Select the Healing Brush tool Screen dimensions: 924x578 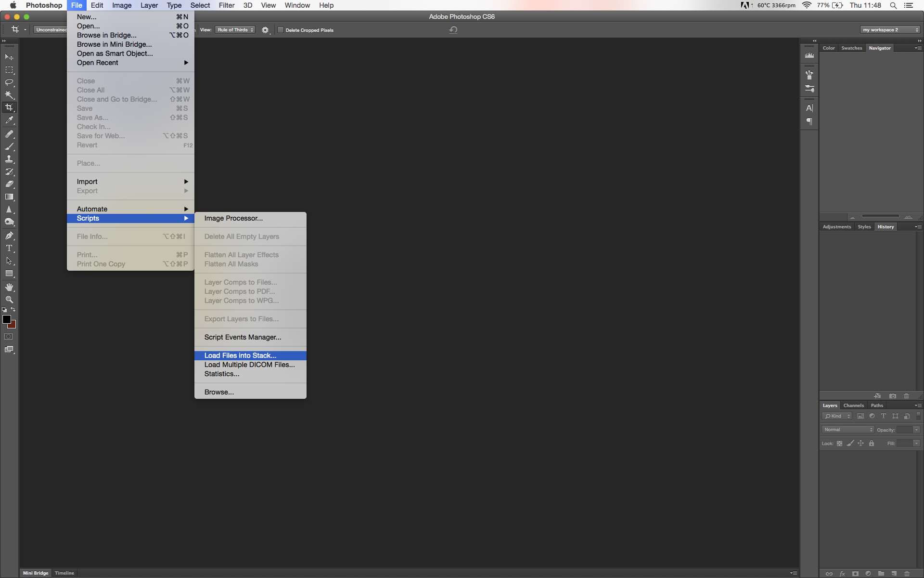pyautogui.click(x=9, y=134)
